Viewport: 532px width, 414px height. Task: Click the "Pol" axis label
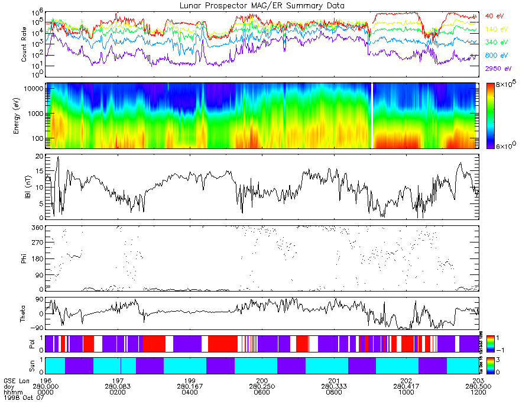click(32, 344)
